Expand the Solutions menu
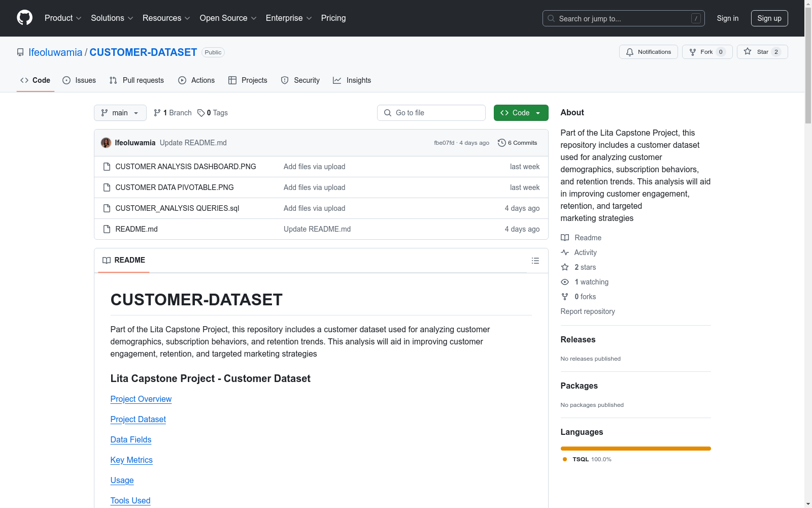812x508 pixels. pyautogui.click(x=112, y=18)
